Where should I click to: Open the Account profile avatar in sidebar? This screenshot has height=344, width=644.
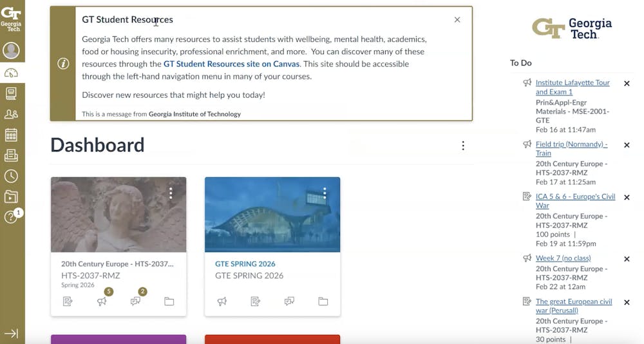11,50
